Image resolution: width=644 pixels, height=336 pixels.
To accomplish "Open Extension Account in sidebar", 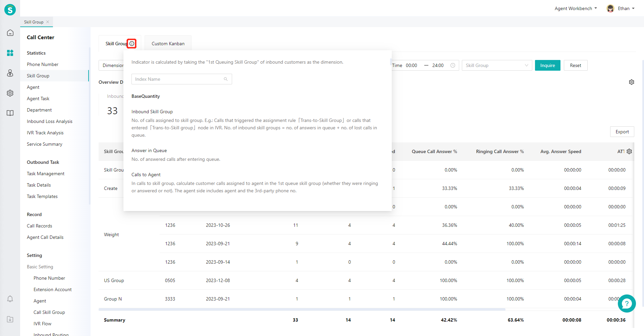I will (x=53, y=289).
